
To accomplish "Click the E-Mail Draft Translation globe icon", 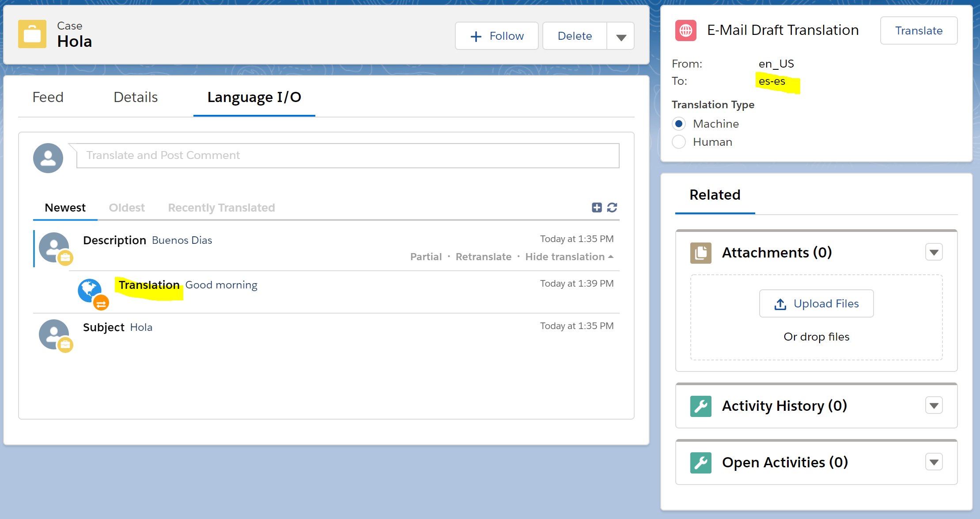I will 686,30.
